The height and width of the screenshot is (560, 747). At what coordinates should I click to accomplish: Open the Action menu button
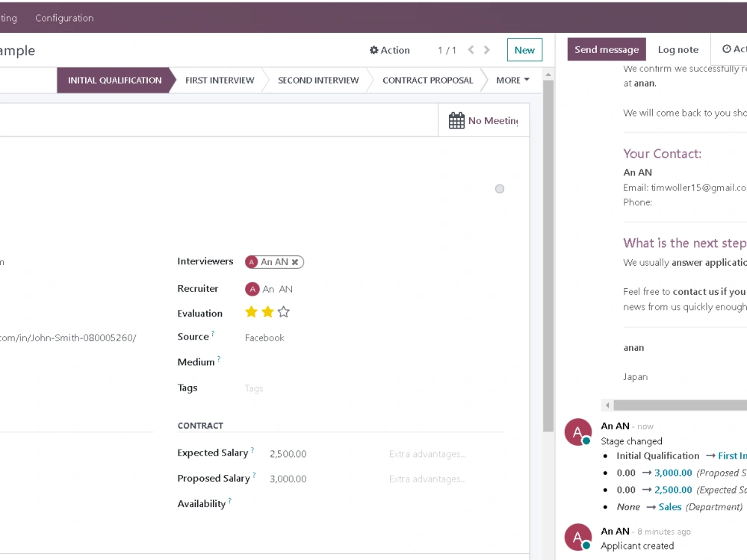[390, 50]
